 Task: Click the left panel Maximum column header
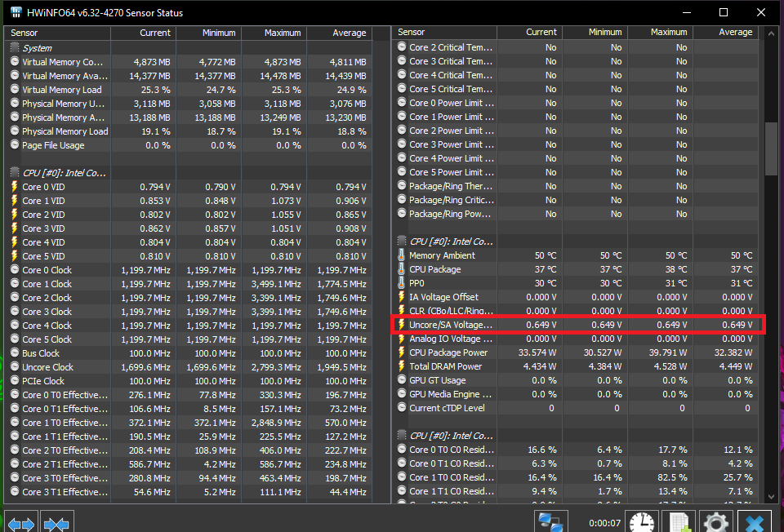tap(274, 33)
